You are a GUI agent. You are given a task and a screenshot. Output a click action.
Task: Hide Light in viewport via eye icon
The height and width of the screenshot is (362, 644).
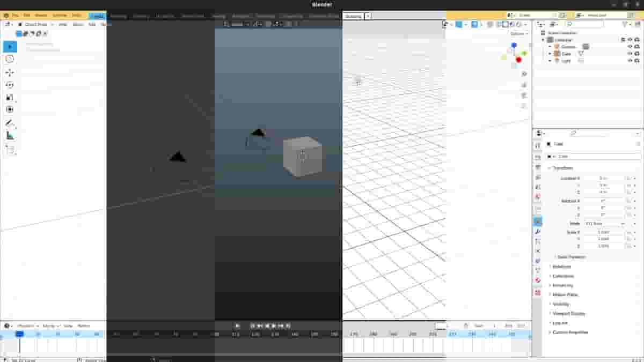(x=630, y=61)
